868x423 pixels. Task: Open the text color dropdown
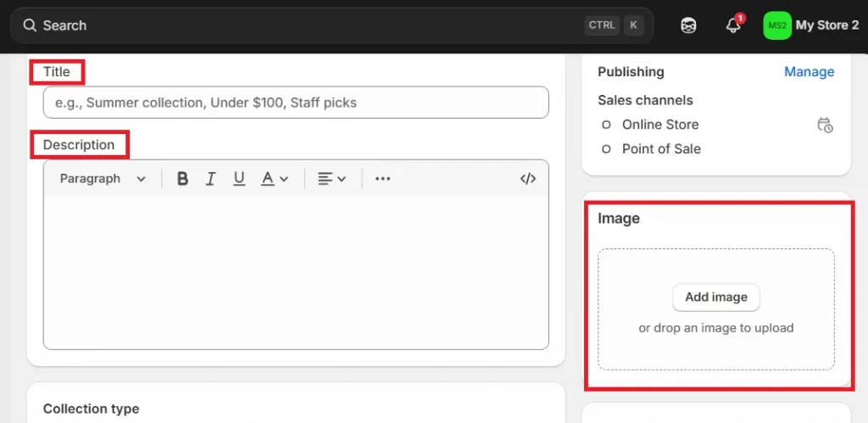[275, 179]
